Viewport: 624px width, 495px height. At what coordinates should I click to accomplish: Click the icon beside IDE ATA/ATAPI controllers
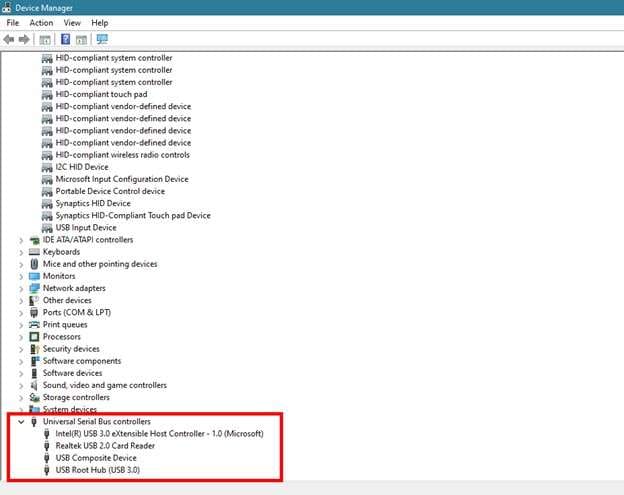click(35, 240)
